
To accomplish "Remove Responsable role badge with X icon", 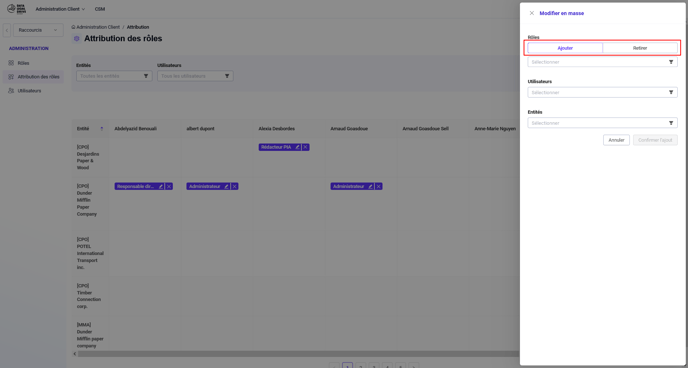I will tap(169, 186).
